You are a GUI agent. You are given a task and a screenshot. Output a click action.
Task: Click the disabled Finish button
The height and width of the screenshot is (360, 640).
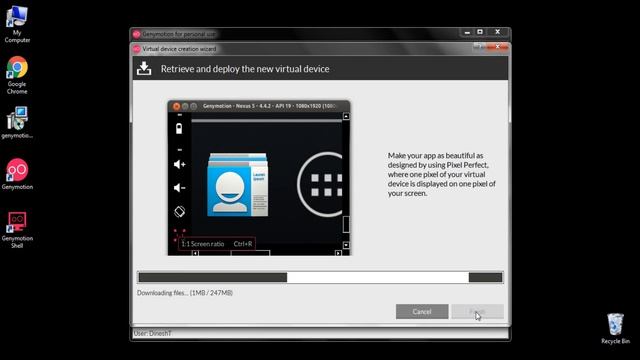coord(477,311)
